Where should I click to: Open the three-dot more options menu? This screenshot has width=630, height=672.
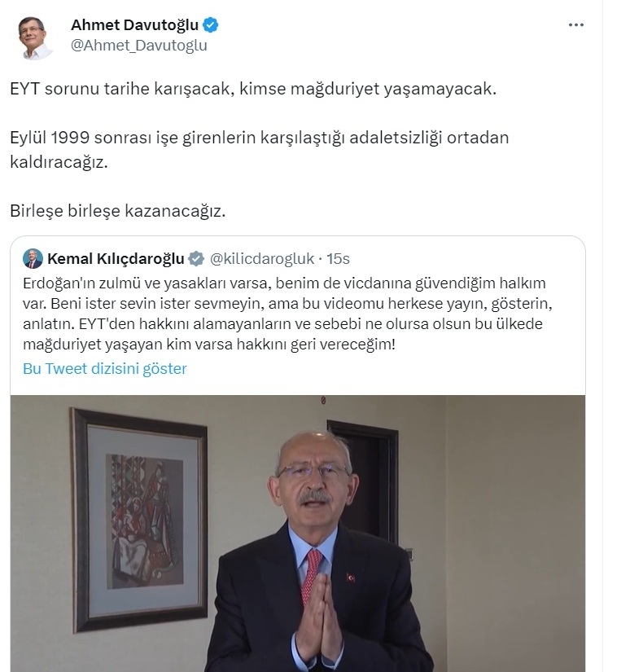pos(576,25)
